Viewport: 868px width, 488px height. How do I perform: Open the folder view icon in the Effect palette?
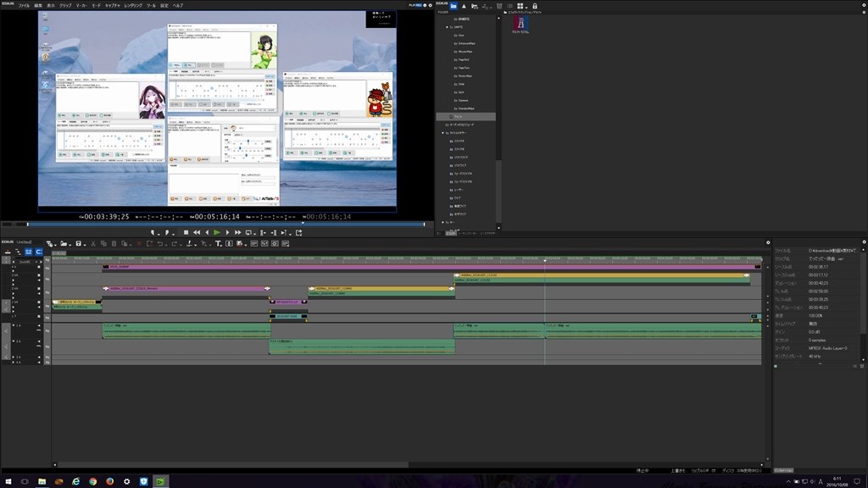pos(453,6)
